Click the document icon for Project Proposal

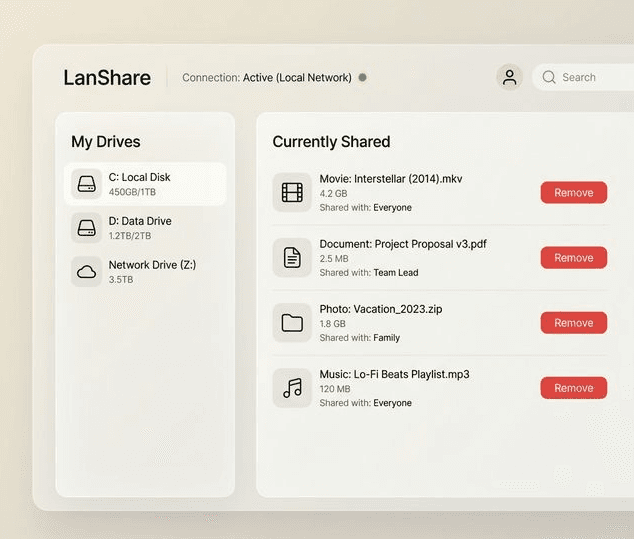(292, 258)
